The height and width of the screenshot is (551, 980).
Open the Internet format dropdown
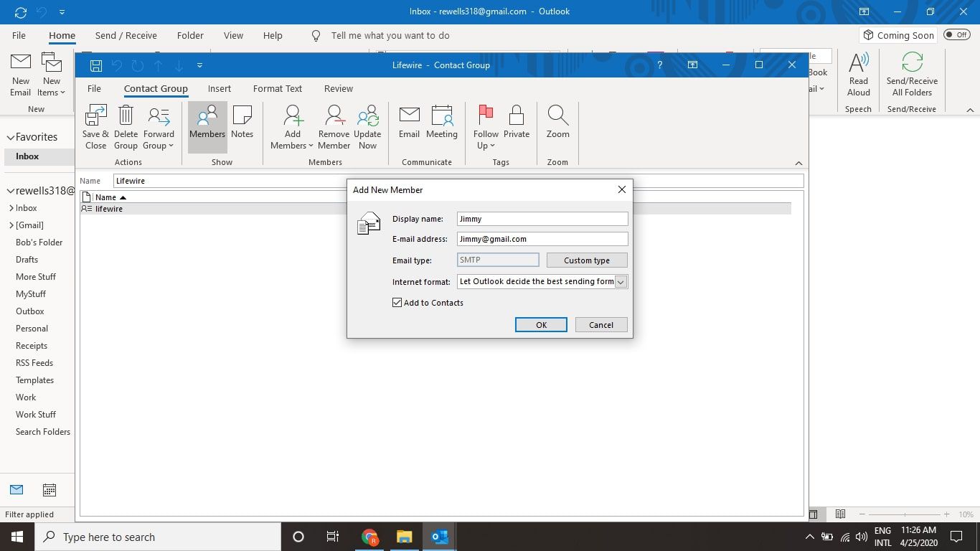tap(621, 282)
